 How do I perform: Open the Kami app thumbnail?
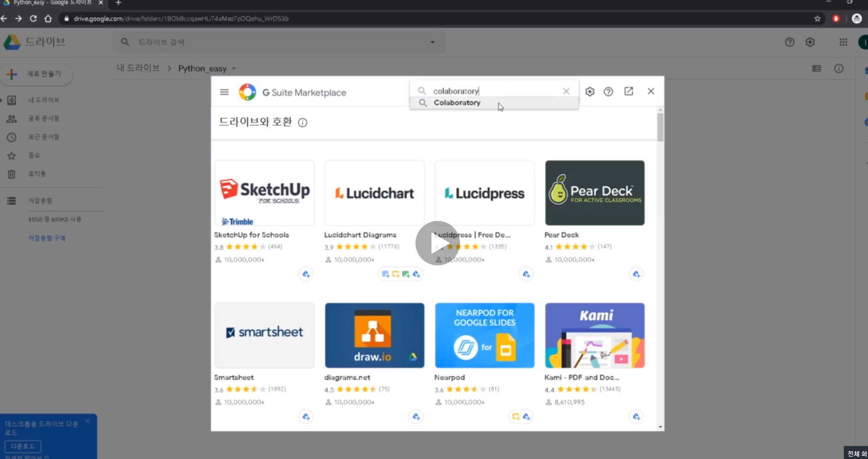(x=595, y=335)
